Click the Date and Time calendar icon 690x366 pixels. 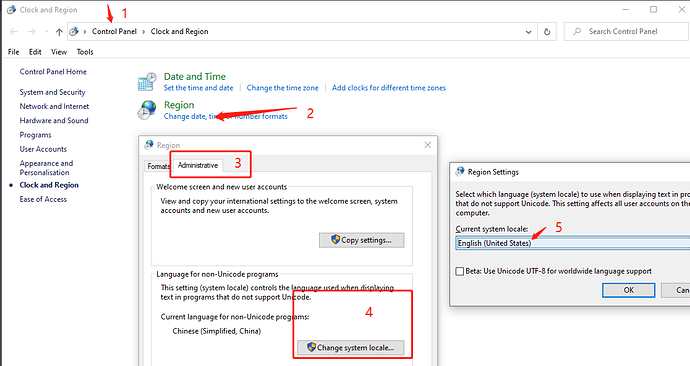[147, 82]
